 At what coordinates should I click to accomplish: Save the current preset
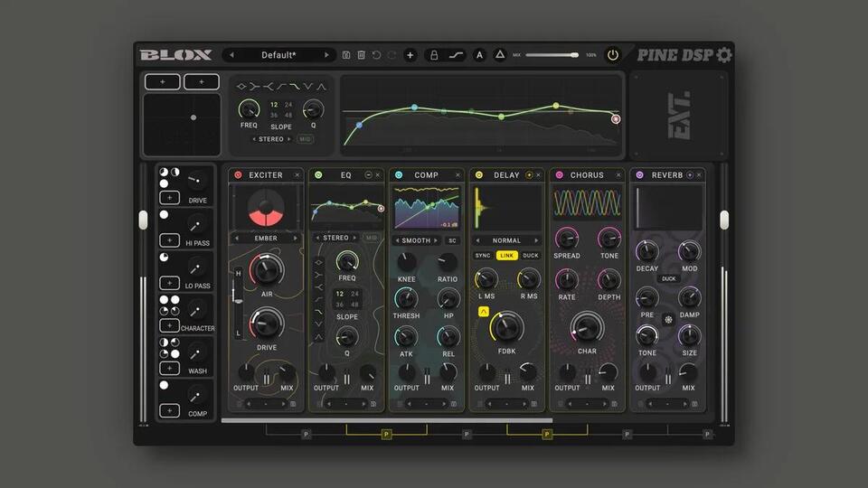346,55
